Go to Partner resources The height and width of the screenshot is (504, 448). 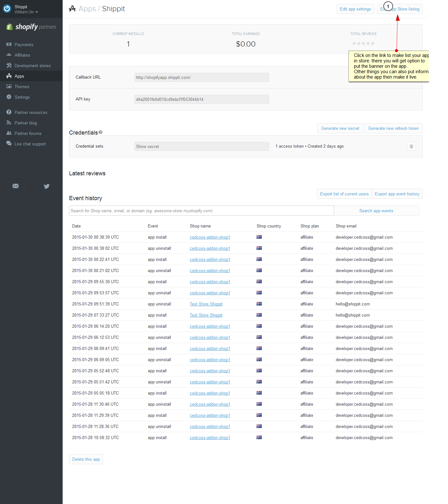pyautogui.click(x=31, y=112)
